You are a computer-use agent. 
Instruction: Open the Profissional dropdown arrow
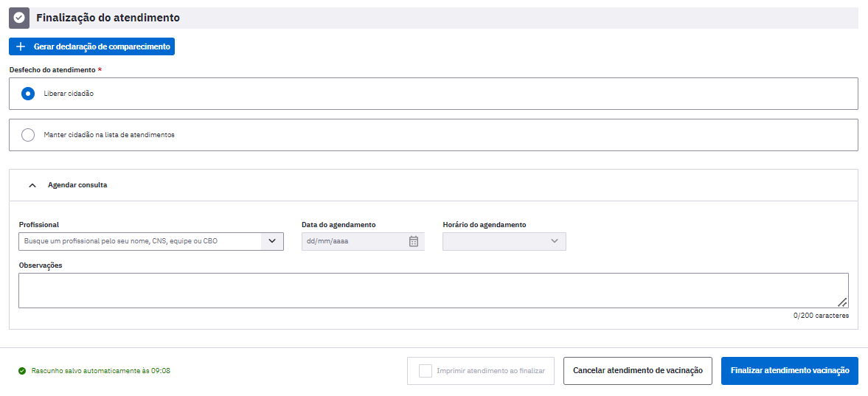[272, 241]
